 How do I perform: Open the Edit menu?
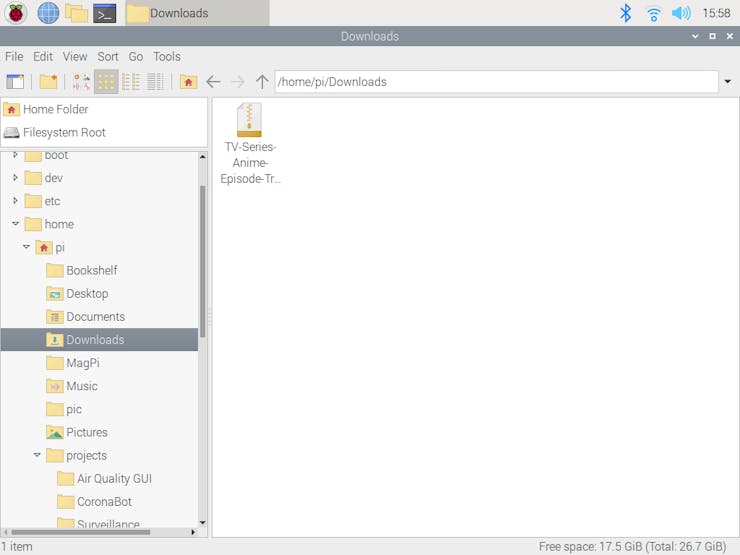tap(43, 57)
